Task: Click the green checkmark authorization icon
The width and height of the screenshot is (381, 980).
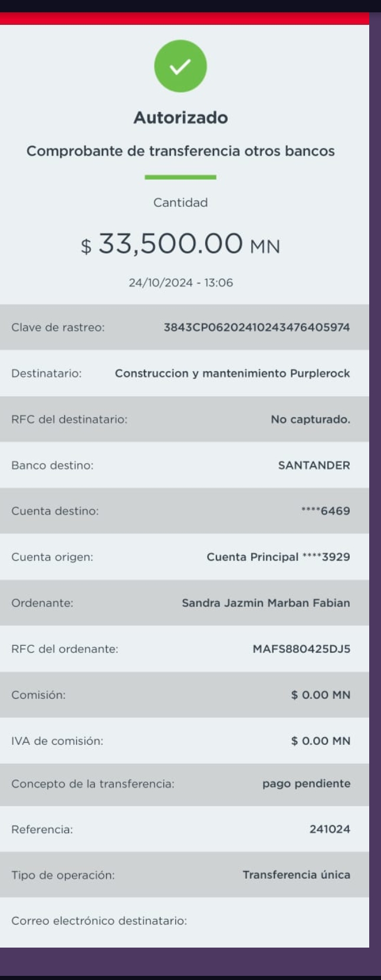Action: [x=180, y=66]
